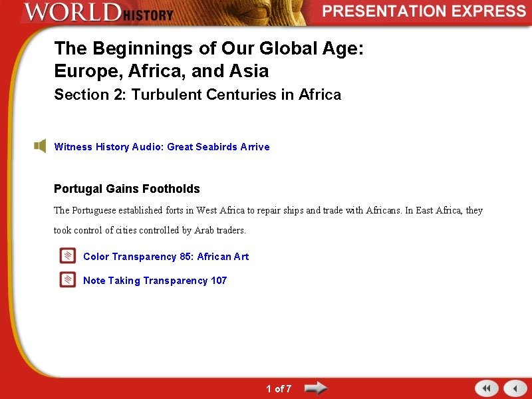Viewport: 532px width, 399px height.
Task: Open Color Transparency 85: African Art link
Action: 166,257
